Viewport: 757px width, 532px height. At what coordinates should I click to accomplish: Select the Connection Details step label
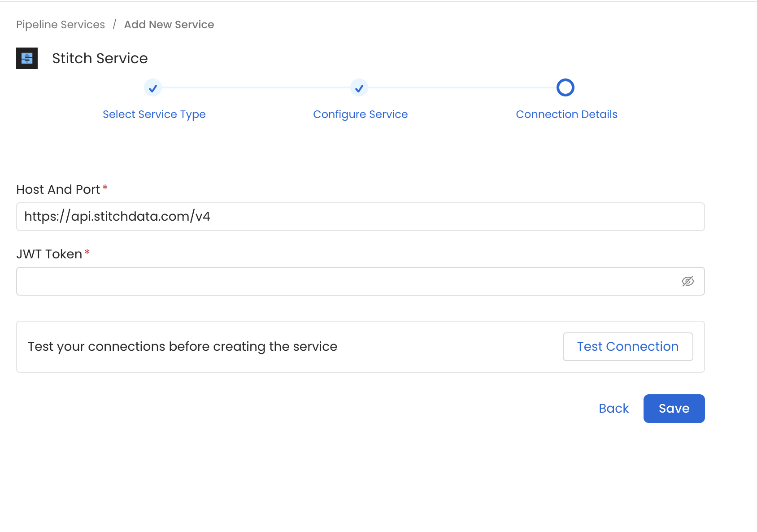[x=566, y=114]
